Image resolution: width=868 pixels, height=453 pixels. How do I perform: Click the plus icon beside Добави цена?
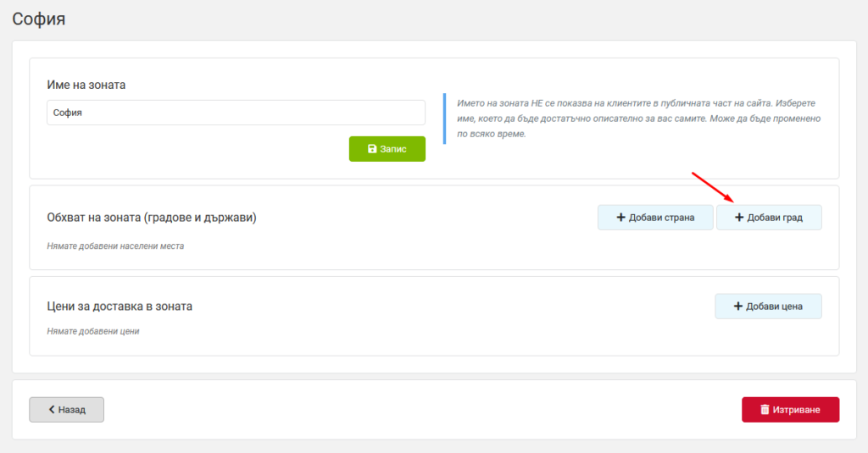[x=738, y=306]
